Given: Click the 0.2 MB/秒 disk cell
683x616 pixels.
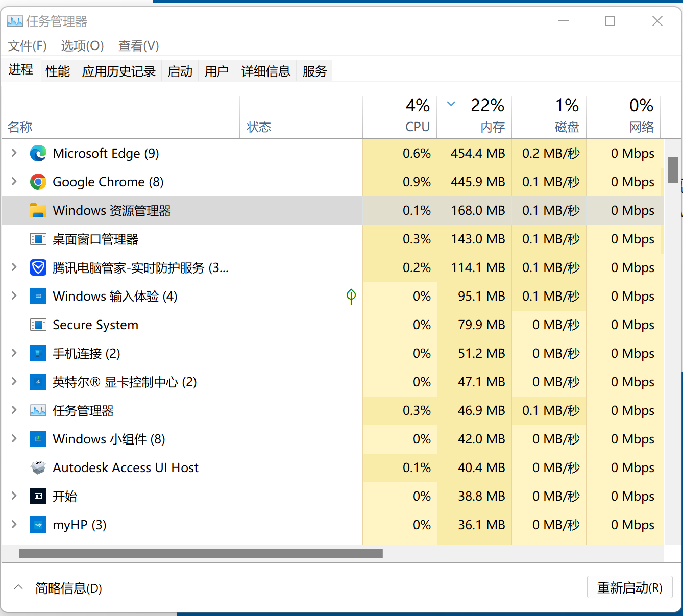Looking at the screenshot, I should click(549, 153).
